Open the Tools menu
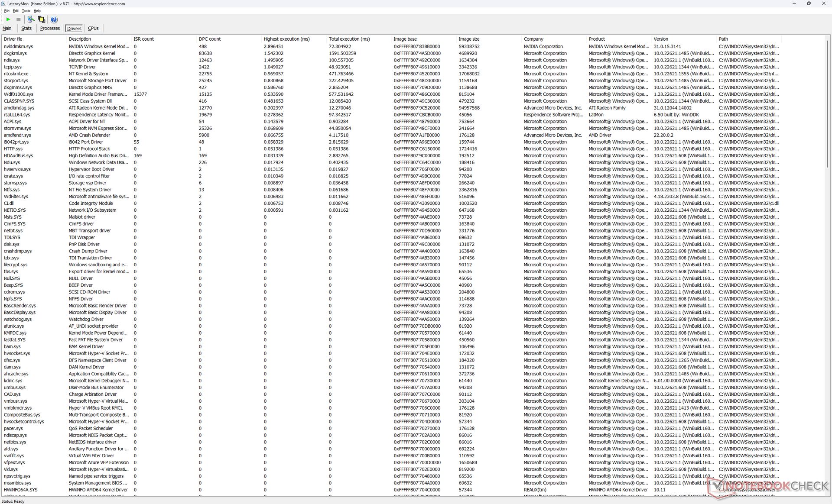Screen dimensions: 832x504 [x=26, y=11]
